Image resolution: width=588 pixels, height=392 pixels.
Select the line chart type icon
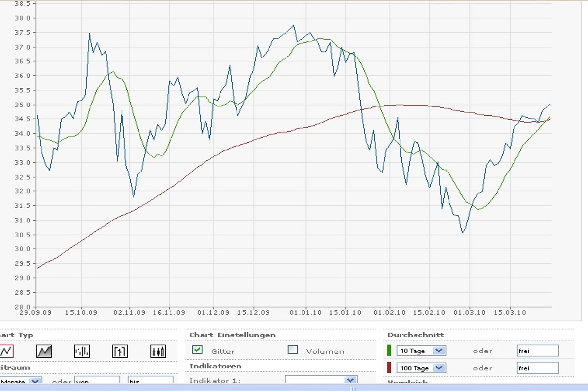(x=7, y=351)
